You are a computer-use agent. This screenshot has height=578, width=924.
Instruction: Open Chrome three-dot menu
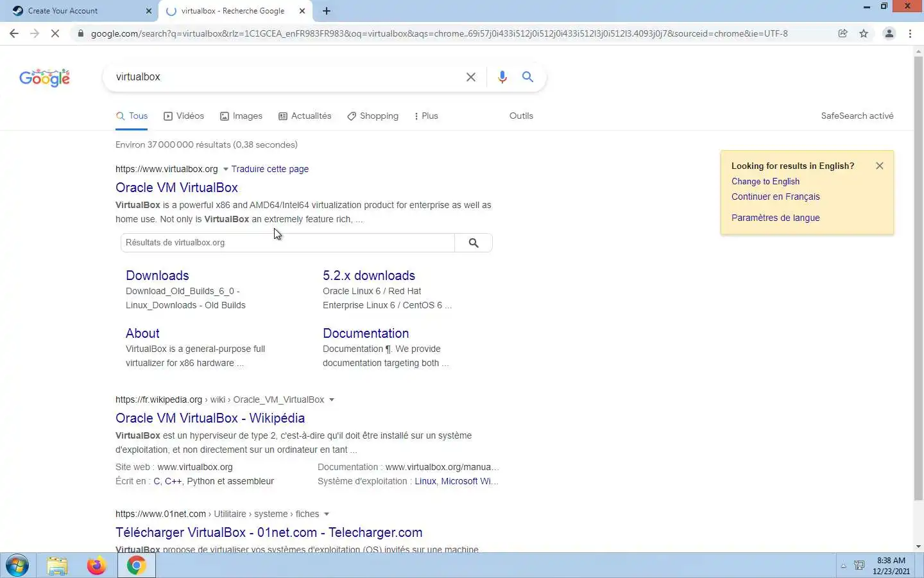tap(911, 33)
